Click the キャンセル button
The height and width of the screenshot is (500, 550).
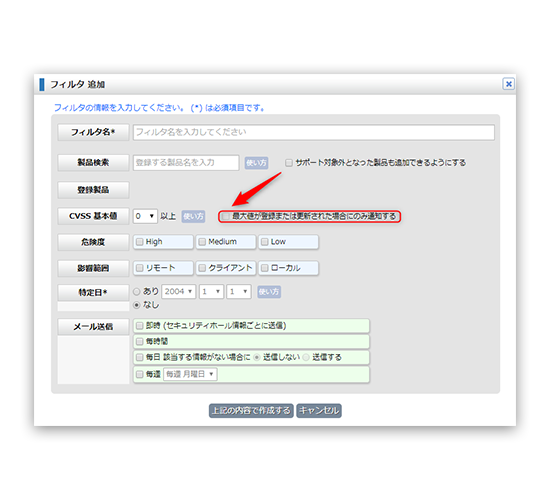click(319, 411)
